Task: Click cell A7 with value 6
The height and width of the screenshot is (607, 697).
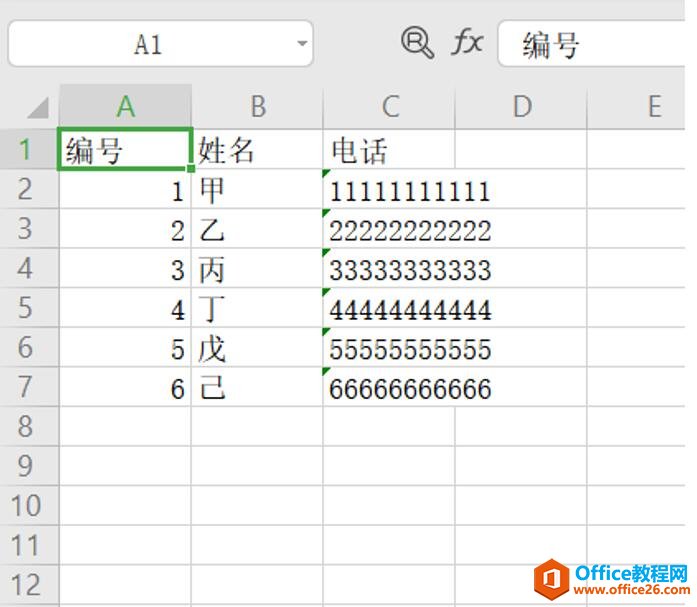Action: click(125, 386)
